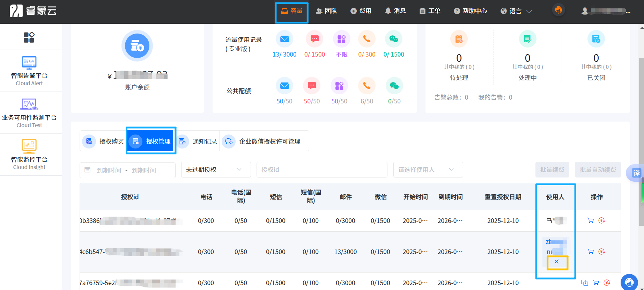The height and width of the screenshot is (290, 644).
Task: Click the translate widget on the right edge
Action: click(636, 173)
